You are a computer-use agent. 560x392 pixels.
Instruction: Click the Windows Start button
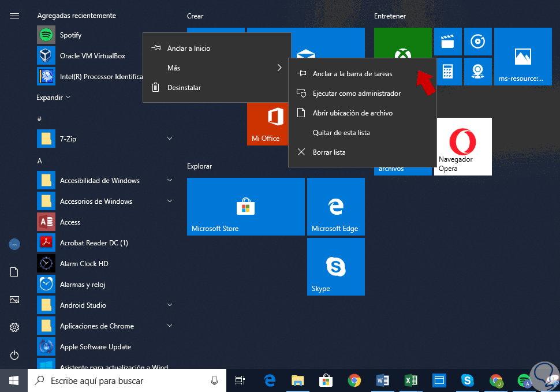[14, 380]
